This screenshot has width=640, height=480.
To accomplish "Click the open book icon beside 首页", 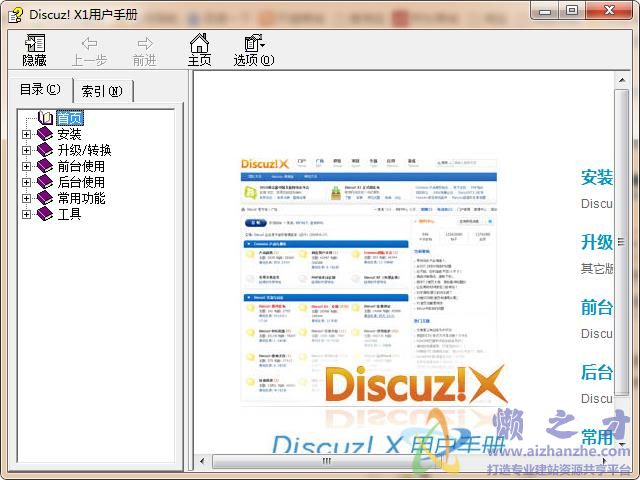I will point(45,118).
